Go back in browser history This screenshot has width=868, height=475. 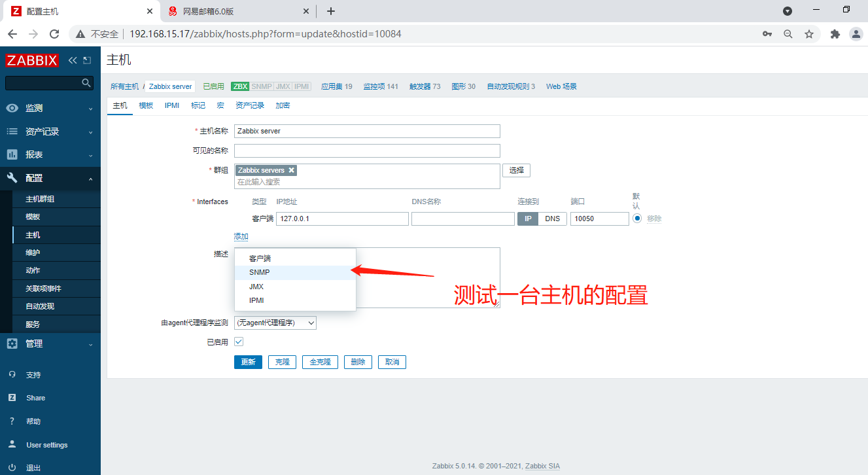[x=12, y=34]
